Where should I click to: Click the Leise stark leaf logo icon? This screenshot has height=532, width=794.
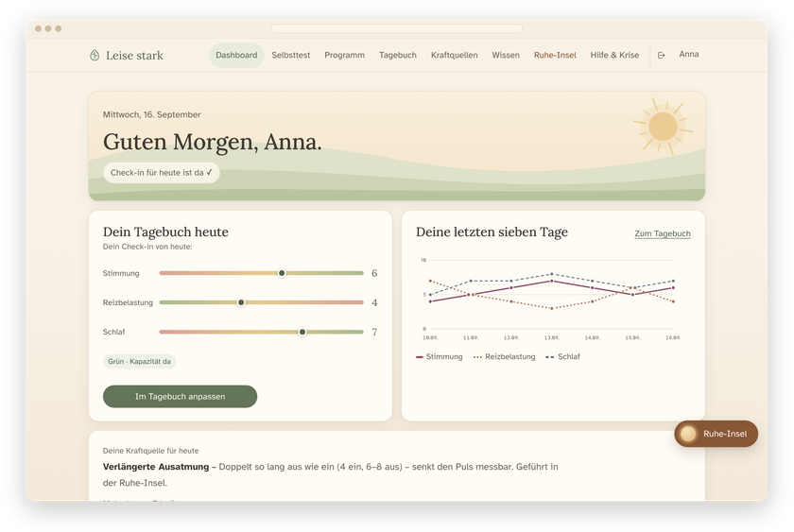click(95, 55)
